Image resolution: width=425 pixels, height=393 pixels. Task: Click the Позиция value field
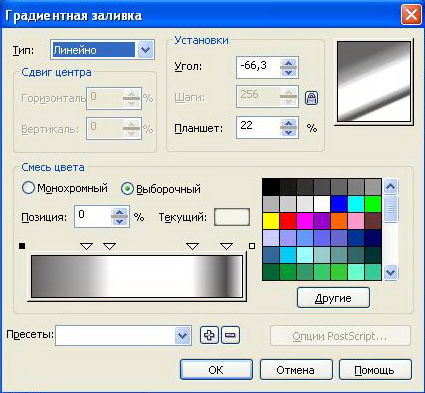[93, 217]
